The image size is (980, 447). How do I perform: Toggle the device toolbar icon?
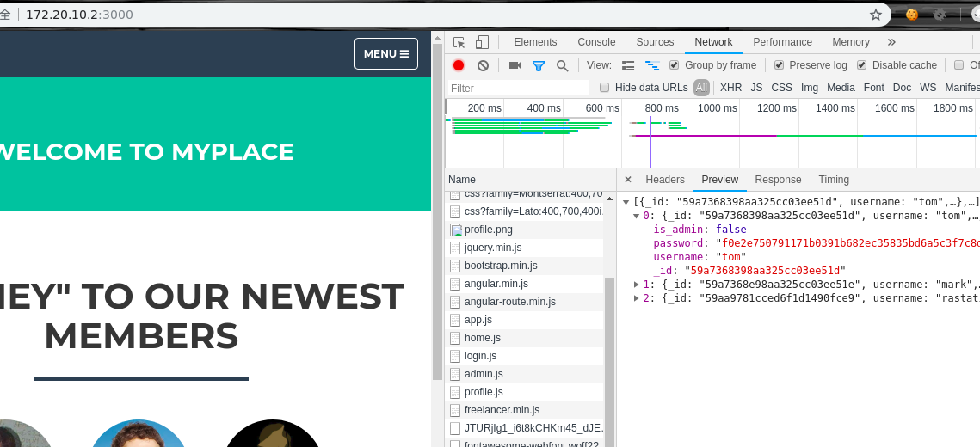pyautogui.click(x=482, y=42)
